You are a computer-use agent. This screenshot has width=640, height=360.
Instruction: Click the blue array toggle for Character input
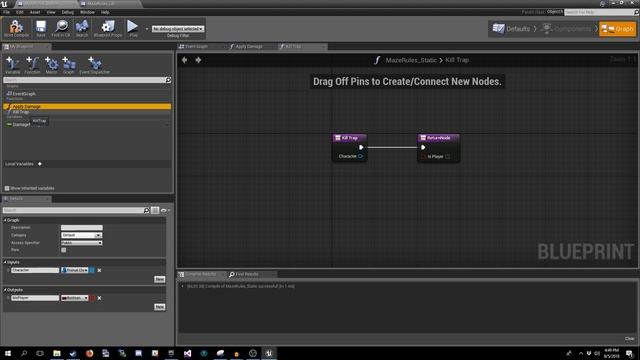(x=92, y=270)
